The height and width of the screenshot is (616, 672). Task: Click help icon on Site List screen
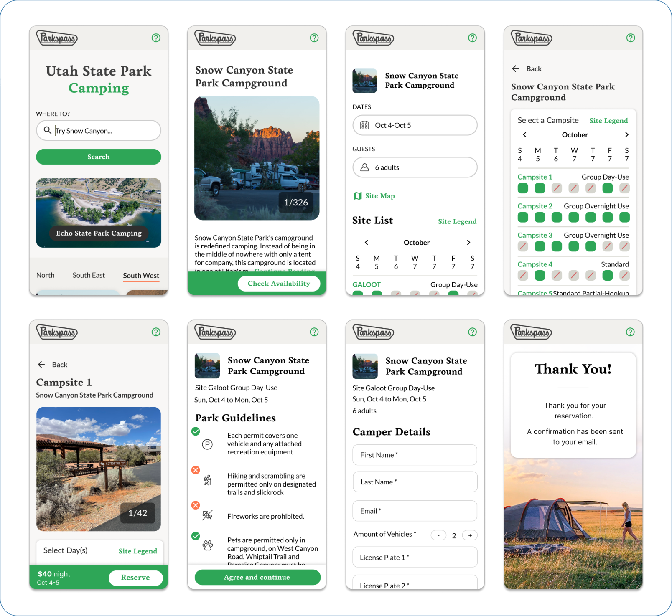click(x=472, y=38)
